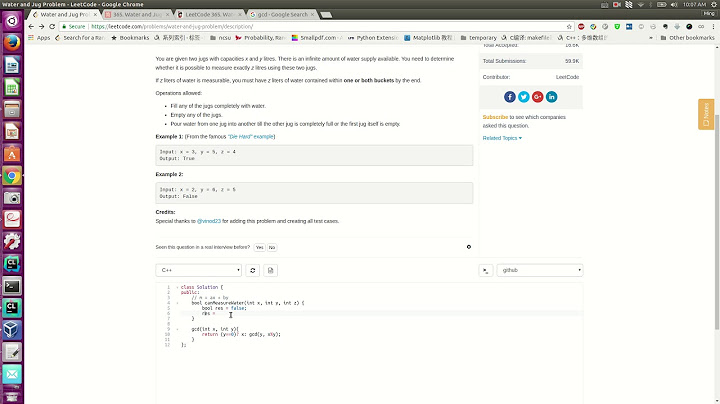Image resolution: width=720 pixels, height=404 pixels.
Task: Close the gcd Google Search tab
Action: pos(312,15)
